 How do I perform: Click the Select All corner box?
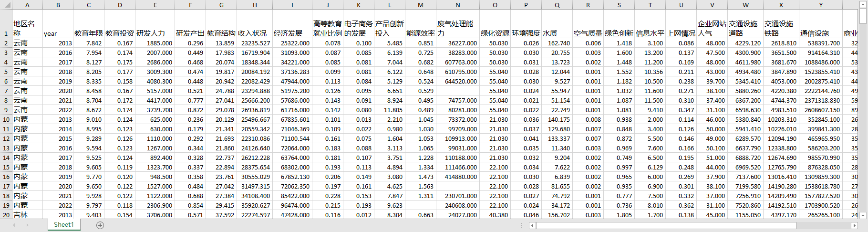pyautogui.click(x=6, y=5)
